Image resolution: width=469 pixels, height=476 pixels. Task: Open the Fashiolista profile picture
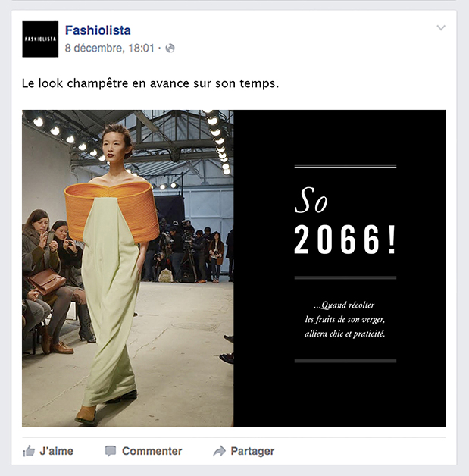point(40,39)
